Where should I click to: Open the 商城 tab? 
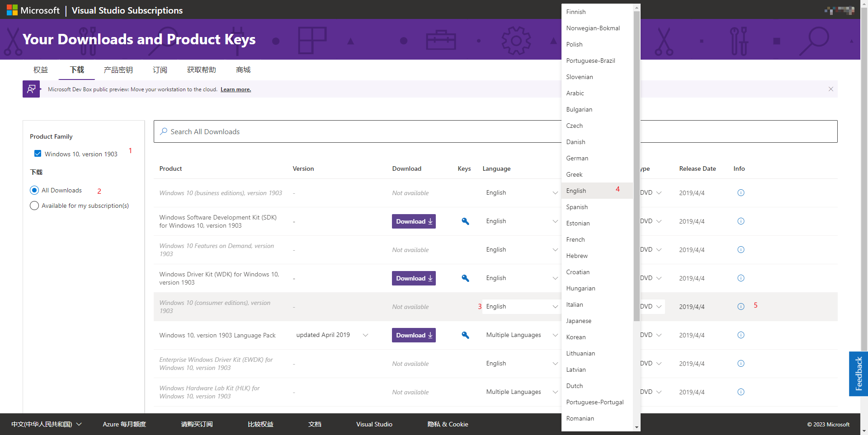[x=243, y=70]
